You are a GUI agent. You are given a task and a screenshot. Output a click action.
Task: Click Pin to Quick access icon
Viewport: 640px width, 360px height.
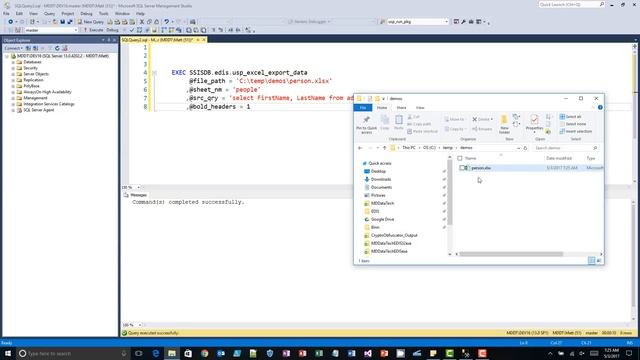(x=366, y=124)
